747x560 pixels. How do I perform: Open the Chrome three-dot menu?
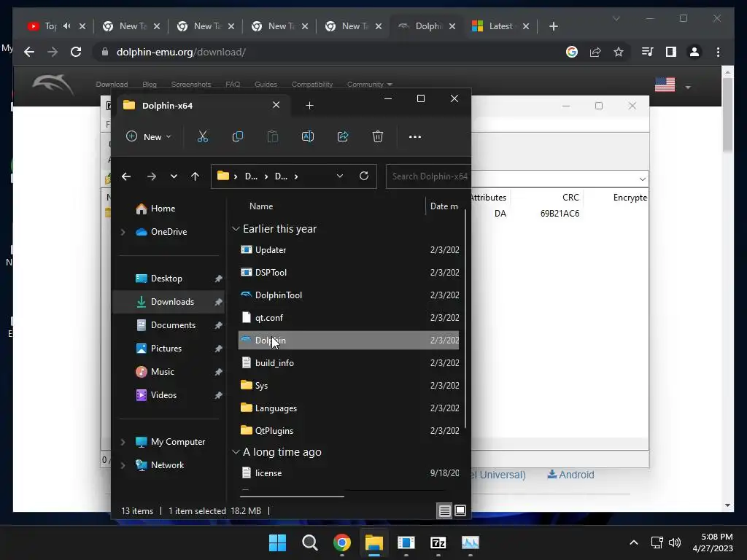coord(718,52)
